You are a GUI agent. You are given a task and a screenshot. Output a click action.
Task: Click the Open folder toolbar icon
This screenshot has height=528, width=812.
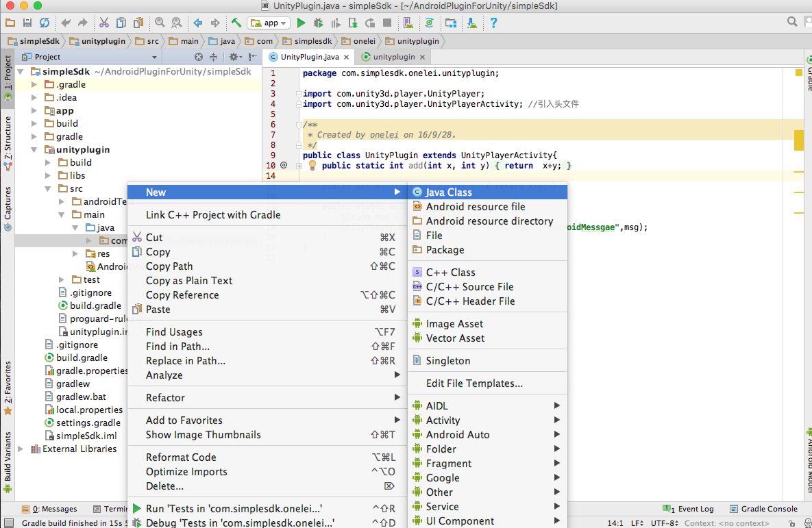tap(10, 23)
